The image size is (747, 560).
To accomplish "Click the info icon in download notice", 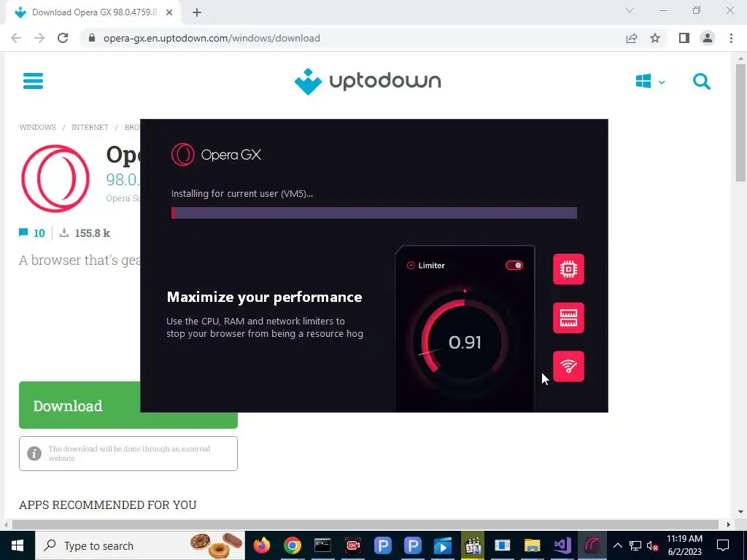I will pos(34,454).
